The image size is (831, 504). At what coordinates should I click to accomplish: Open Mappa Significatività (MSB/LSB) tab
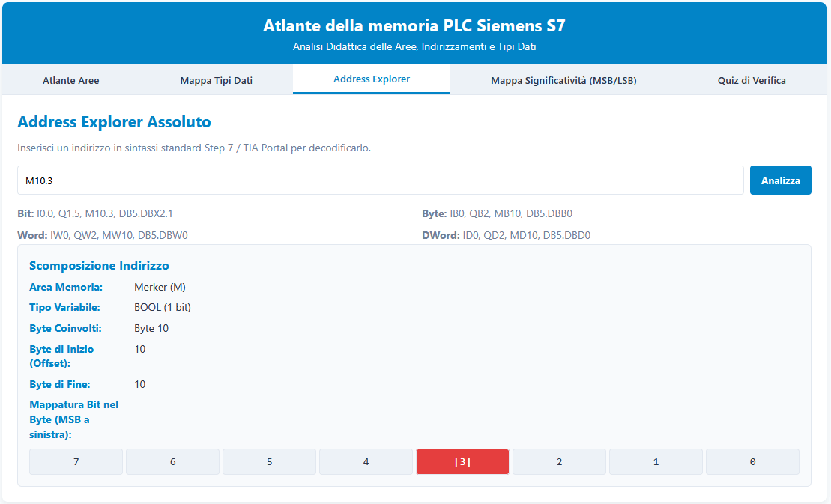pyautogui.click(x=563, y=80)
